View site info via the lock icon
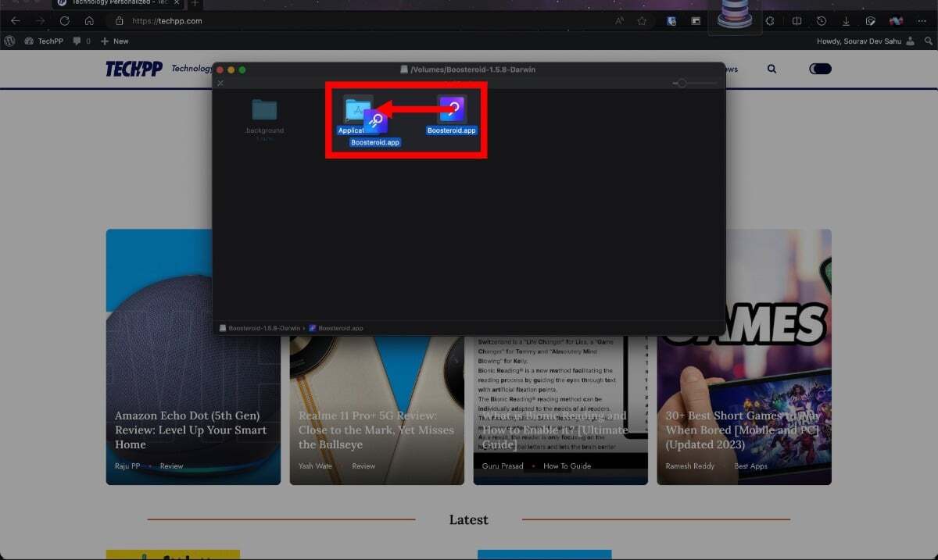938x560 pixels. point(120,21)
